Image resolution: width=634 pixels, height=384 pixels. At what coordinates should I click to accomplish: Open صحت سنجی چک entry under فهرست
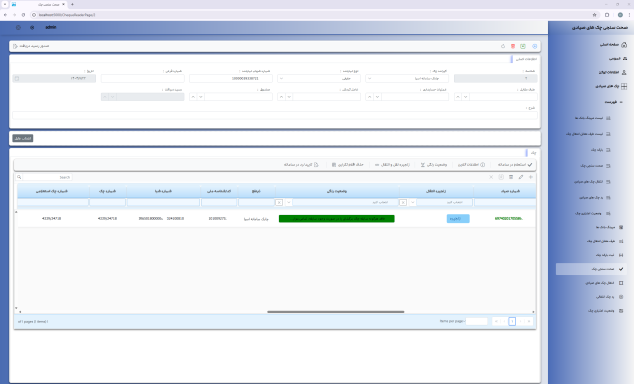(595, 166)
